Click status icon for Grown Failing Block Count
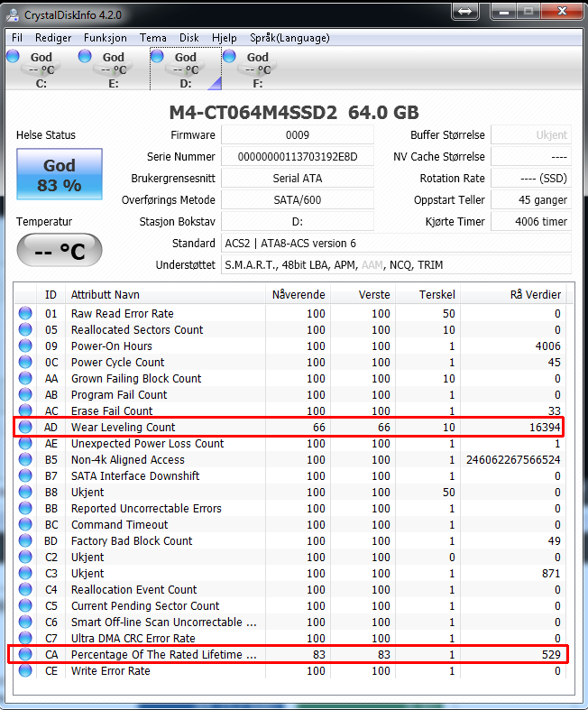Viewport: 588px width, 710px height. coord(25,379)
